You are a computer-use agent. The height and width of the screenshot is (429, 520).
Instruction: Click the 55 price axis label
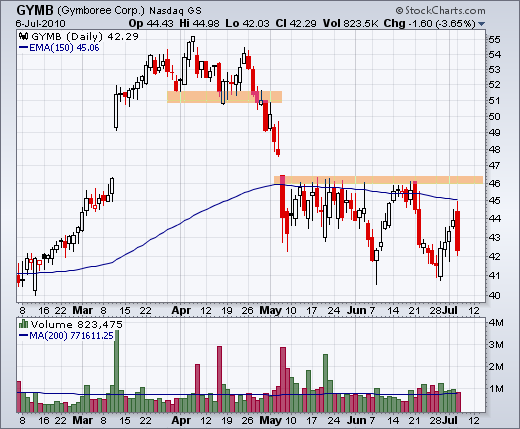point(494,40)
